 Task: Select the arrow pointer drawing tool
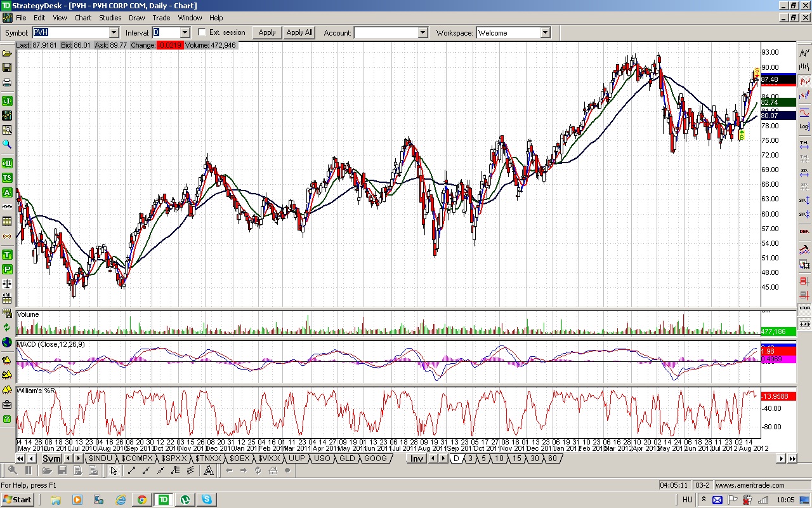(114, 471)
